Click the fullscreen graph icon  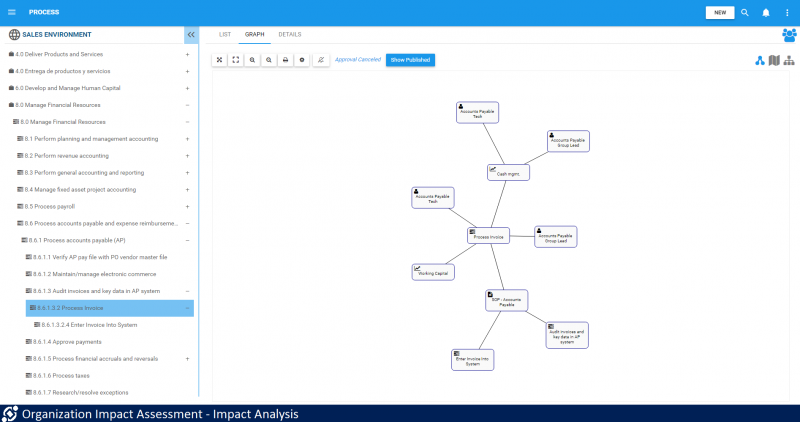(235, 60)
